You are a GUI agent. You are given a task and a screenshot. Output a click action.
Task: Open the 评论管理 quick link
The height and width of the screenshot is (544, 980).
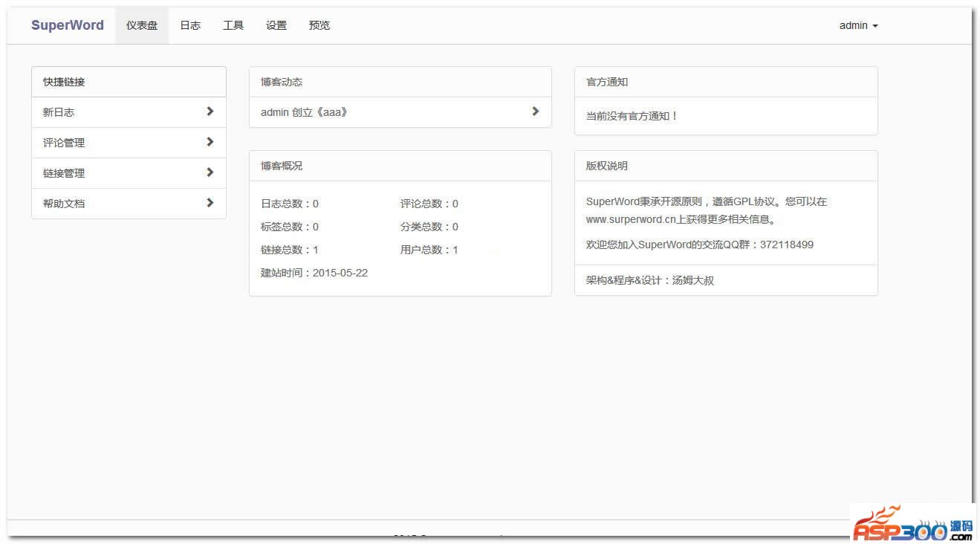tap(64, 143)
